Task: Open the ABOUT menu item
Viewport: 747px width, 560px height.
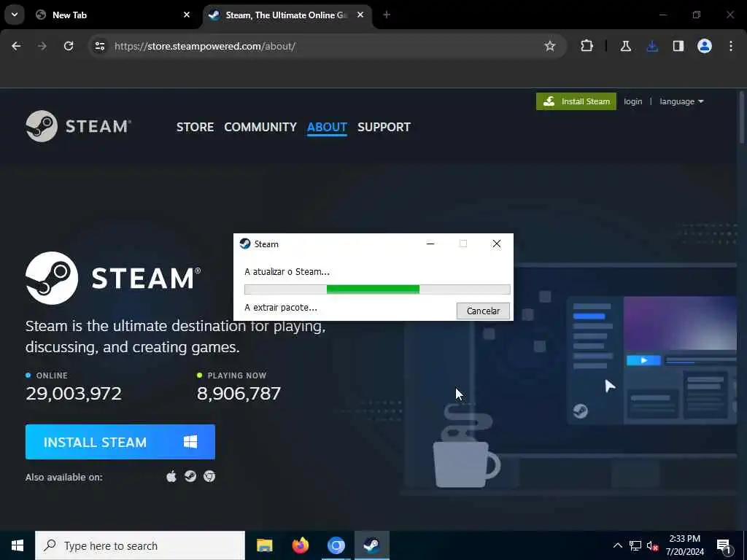Action: pos(327,127)
